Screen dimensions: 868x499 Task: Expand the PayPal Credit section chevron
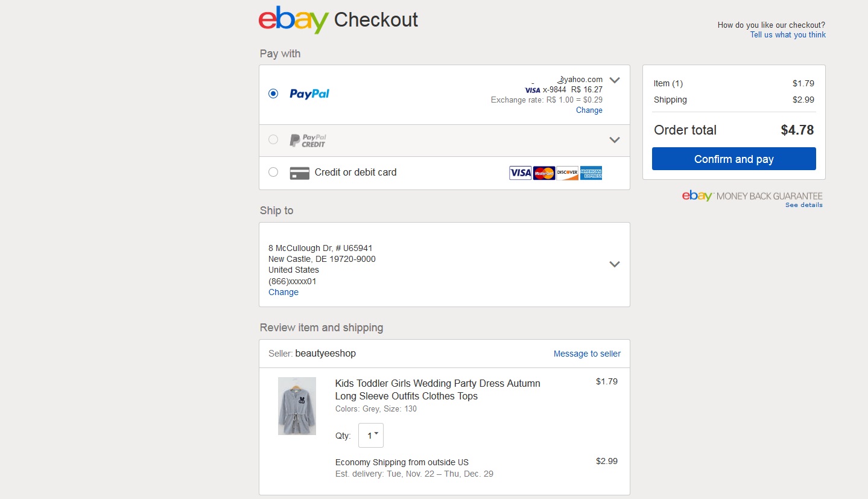[615, 140]
